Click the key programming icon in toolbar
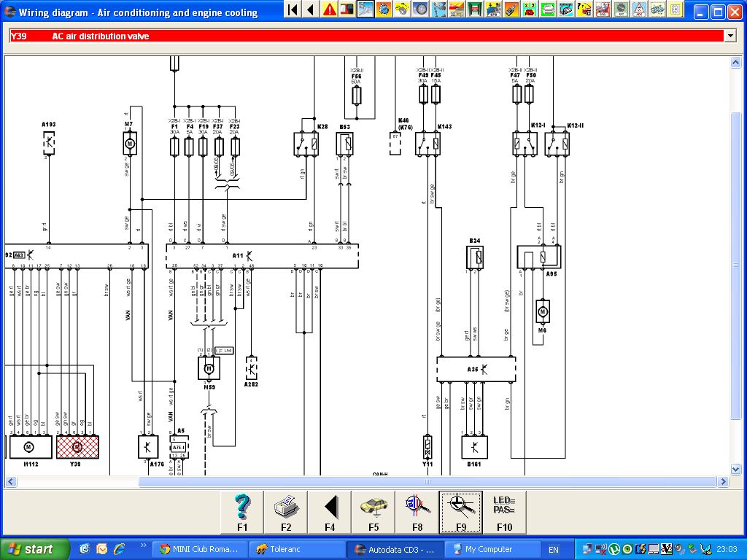The width and height of the screenshot is (747, 560). coord(511,9)
